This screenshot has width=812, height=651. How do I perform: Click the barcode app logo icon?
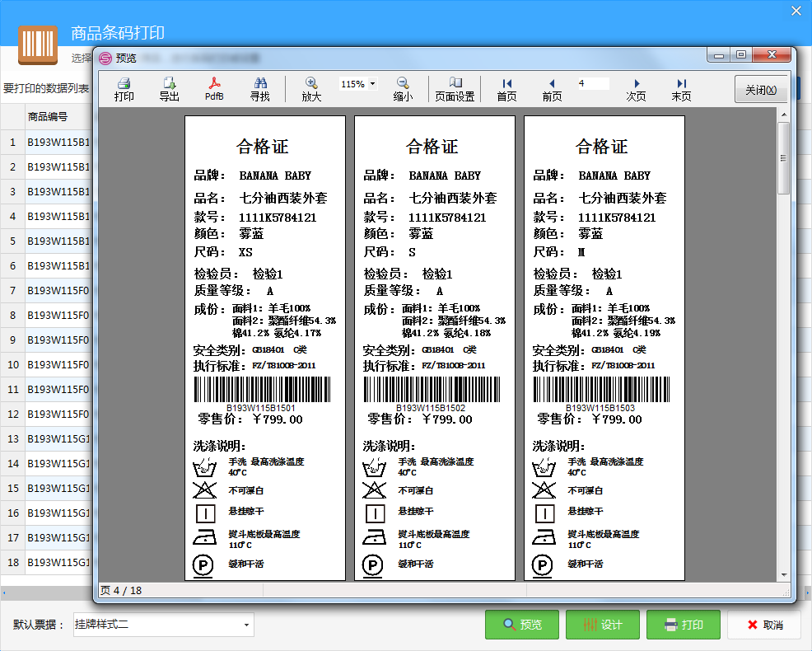[38, 44]
